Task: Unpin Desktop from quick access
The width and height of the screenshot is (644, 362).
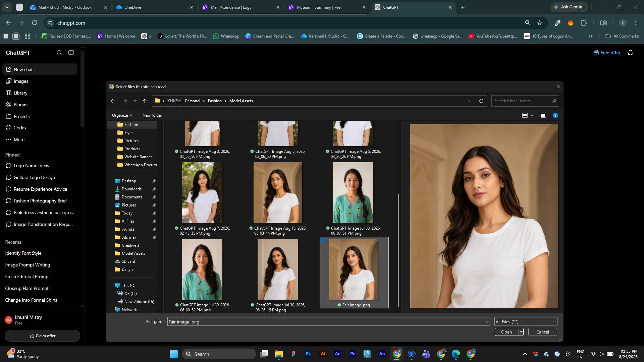Action: pyautogui.click(x=154, y=181)
